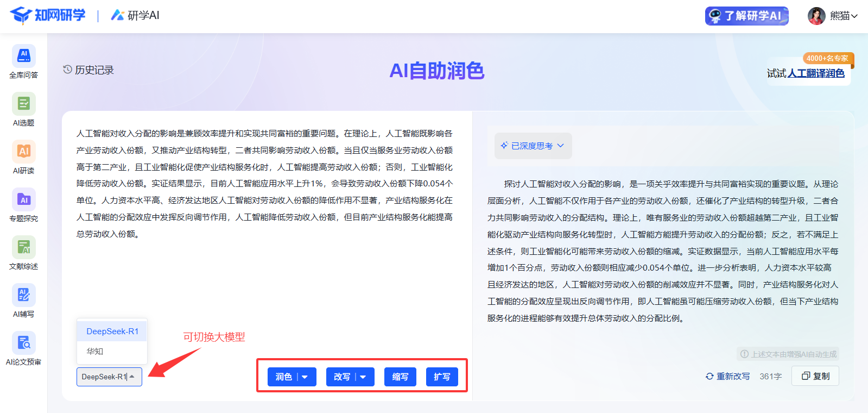
Task: Open the 文献综述 sidebar tool
Action: point(23,248)
